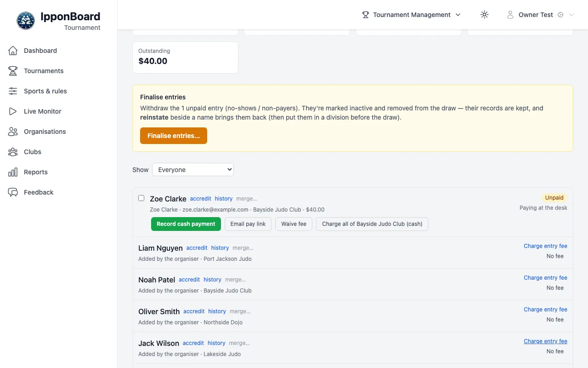Toggle the light/dark theme sun icon

tap(484, 15)
